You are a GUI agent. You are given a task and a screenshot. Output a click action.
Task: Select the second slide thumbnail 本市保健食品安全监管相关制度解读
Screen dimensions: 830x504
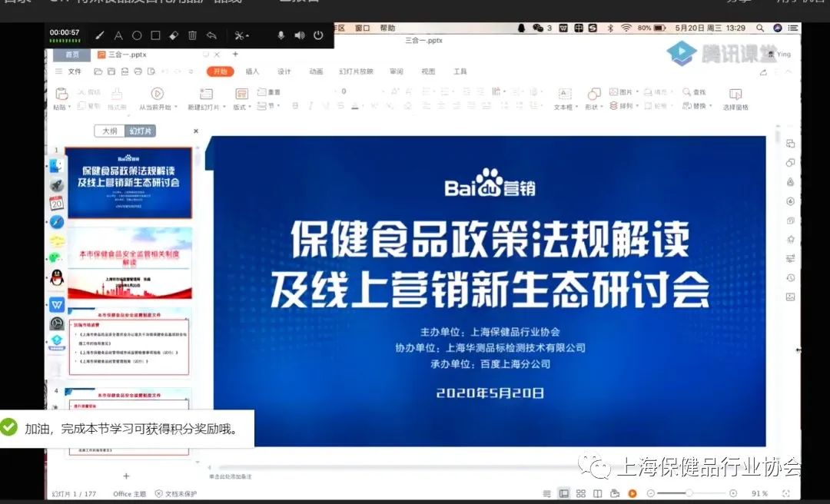pos(128,263)
